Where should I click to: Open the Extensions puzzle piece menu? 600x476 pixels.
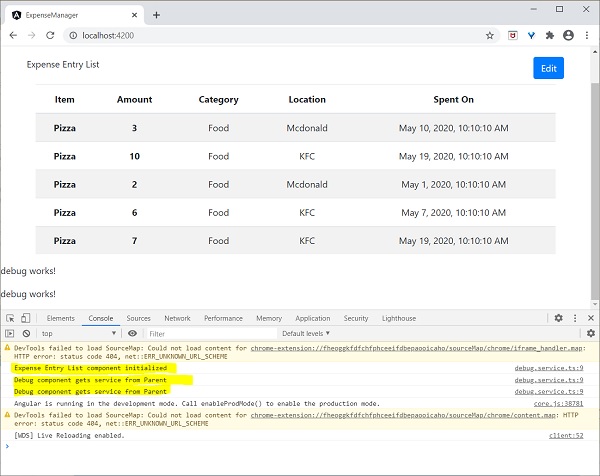[x=549, y=35]
